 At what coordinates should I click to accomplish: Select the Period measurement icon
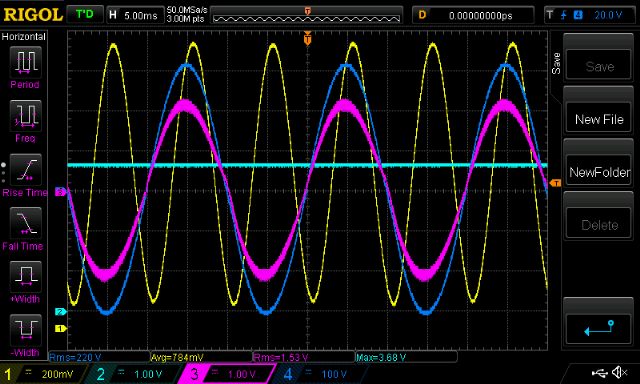click(x=25, y=62)
